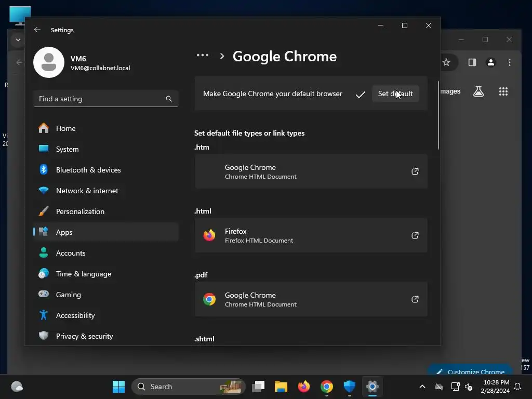Click the VM6 account avatar
Viewport: 532px width, 399px height.
(49, 62)
